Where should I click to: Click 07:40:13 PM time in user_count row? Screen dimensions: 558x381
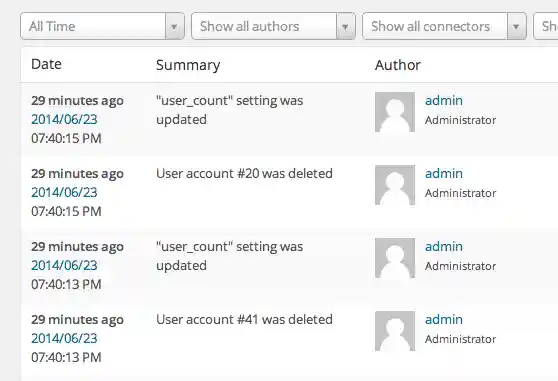tap(66, 284)
